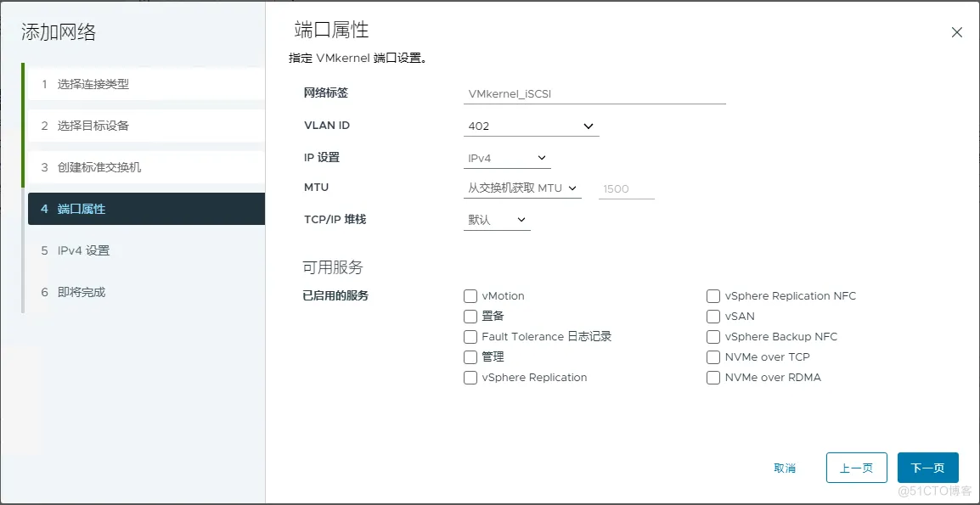This screenshot has height=505, width=980.
Task: Click the MTU field label
Action: 316,188
